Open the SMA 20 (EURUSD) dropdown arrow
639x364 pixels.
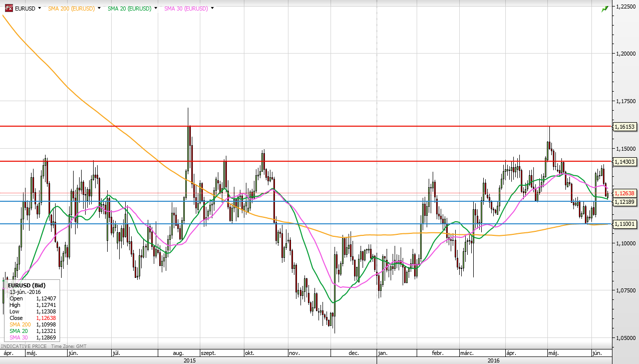156,9
